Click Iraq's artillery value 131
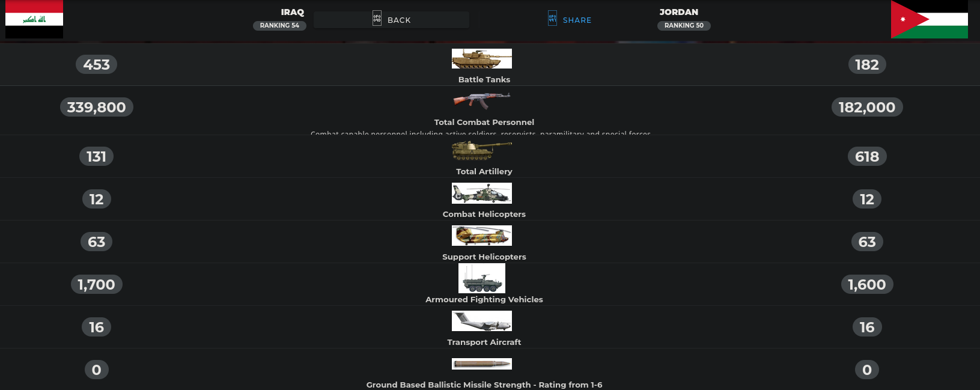Screen dimensions: 980x390 (96, 156)
